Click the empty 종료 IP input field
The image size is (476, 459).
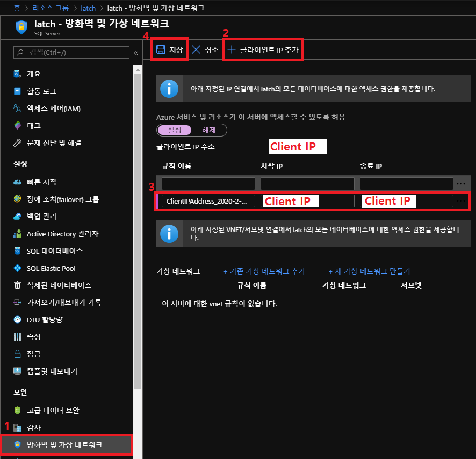[407, 184]
